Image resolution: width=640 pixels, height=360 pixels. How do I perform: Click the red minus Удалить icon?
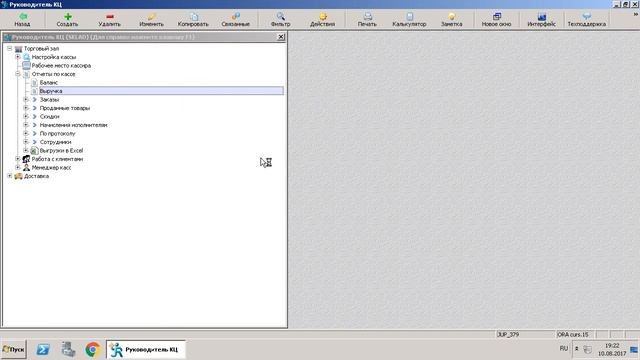point(110,16)
